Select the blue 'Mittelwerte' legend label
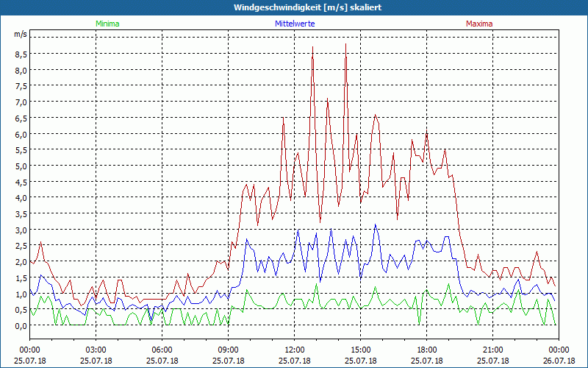The width and height of the screenshot is (588, 368). (295, 24)
